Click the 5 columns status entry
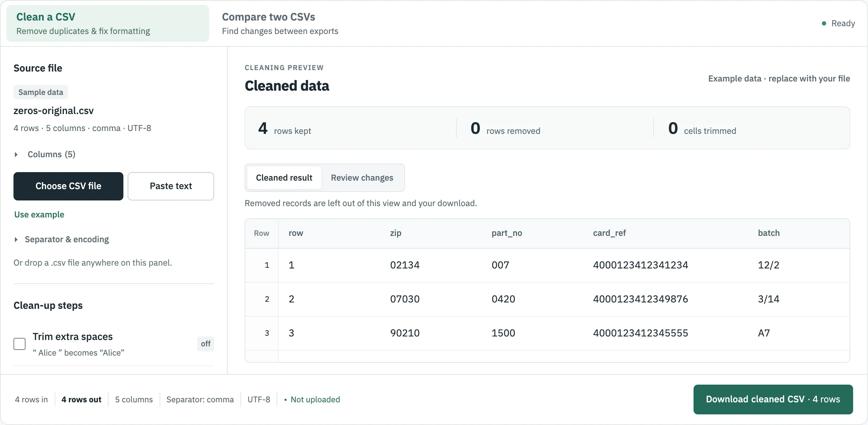 [x=134, y=399]
